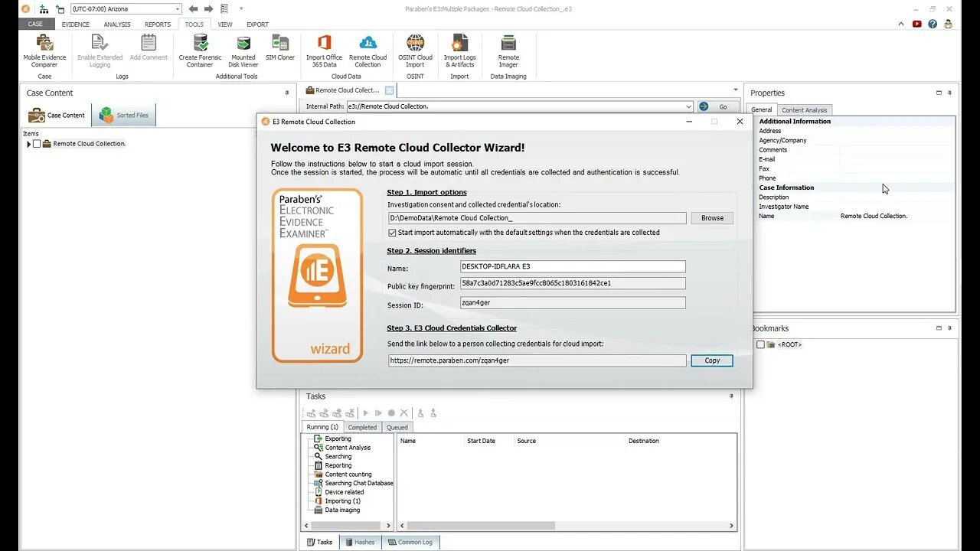This screenshot has width=980, height=551.
Task: Open the REPORTS ribbon tab
Action: (158, 24)
